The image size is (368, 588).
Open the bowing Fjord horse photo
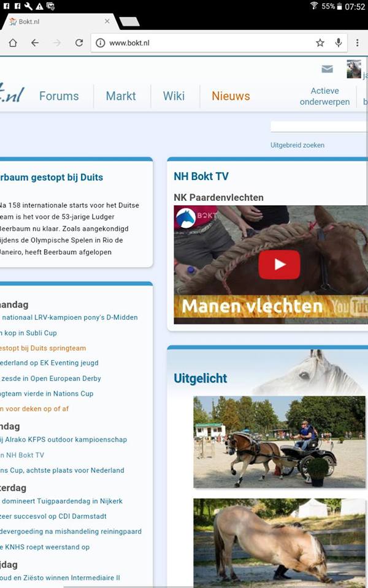coord(280,543)
